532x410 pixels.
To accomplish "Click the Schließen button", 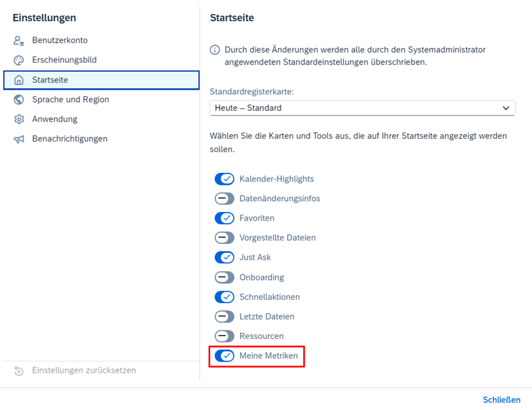I will pyautogui.click(x=501, y=400).
